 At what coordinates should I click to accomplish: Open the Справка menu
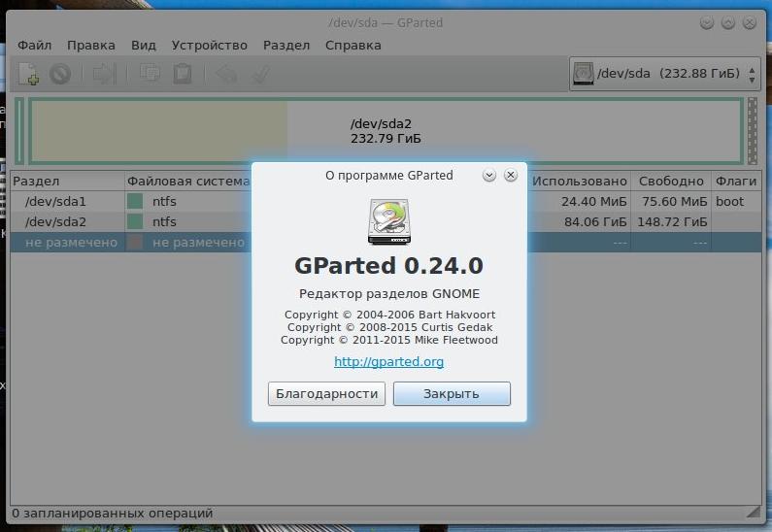[353, 46]
